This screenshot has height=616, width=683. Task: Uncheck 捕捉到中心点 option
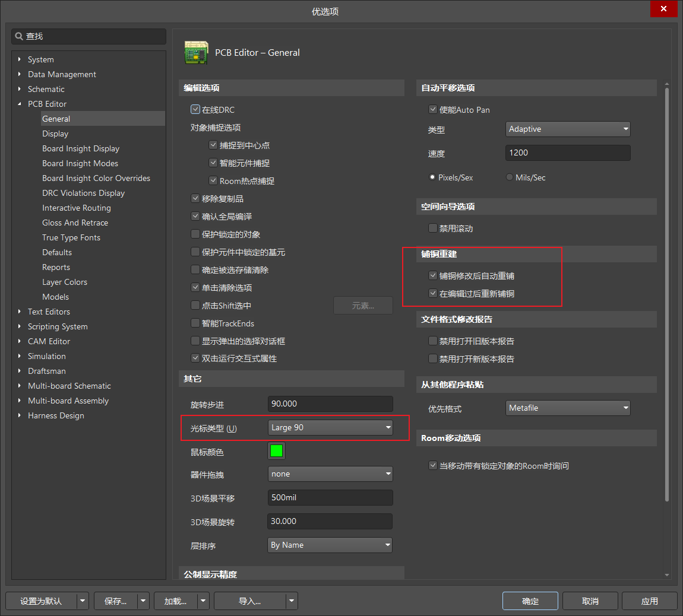coord(213,145)
